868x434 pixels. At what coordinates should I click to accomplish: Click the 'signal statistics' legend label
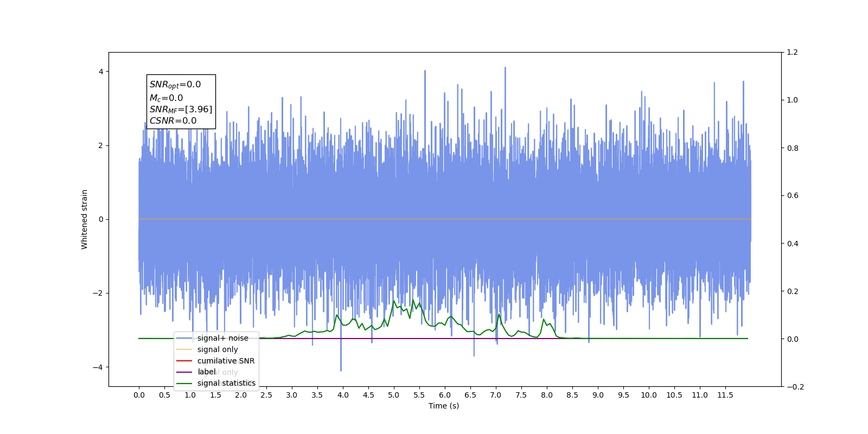click(x=226, y=383)
